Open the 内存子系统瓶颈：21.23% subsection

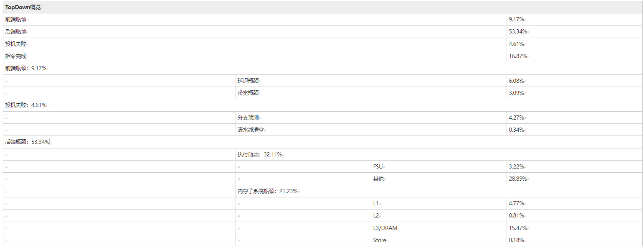pyautogui.click(x=267, y=192)
